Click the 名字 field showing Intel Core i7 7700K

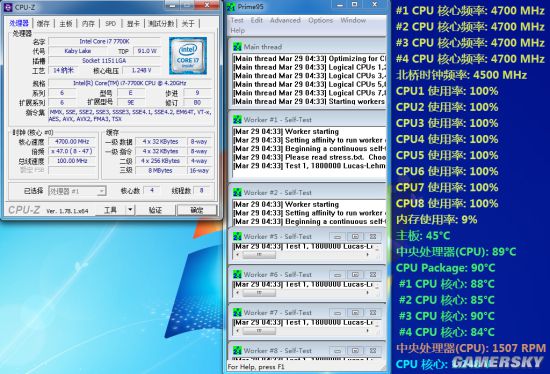click(x=104, y=41)
